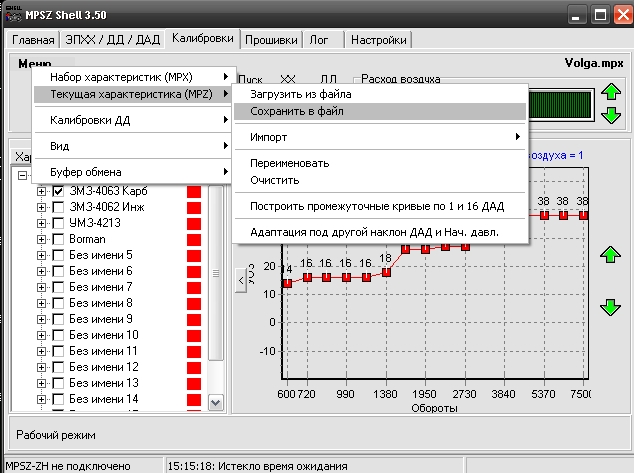This screenshot has height=473, width=634.
Task: Click the top green down arrow near the indicator
Action: pyautogui.click(x=612, y=117)
